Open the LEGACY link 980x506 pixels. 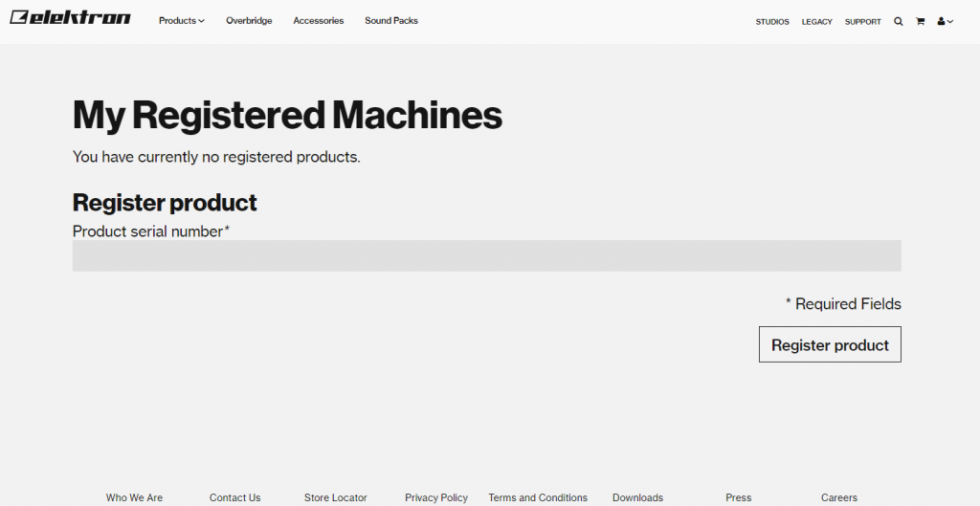(x=817, y=22)
